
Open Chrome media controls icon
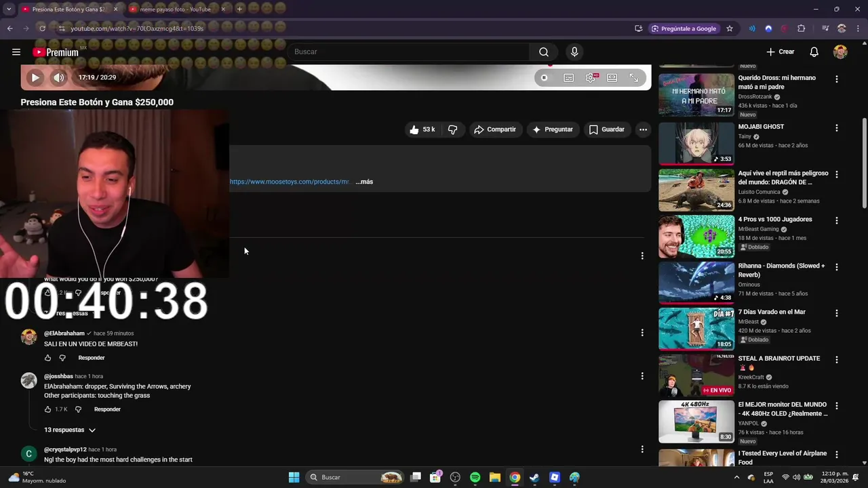(825, 28)
